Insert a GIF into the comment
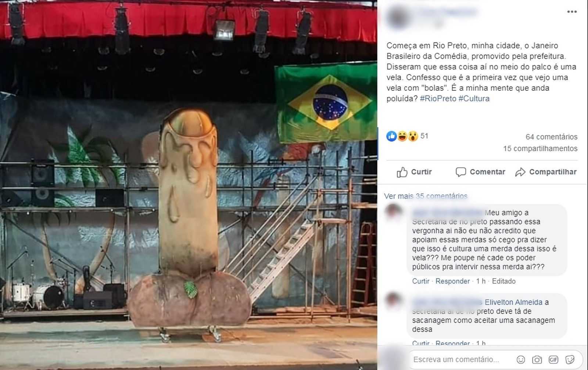Image resolution: width=588 pixels, height=370 pixels. point(553,359)
